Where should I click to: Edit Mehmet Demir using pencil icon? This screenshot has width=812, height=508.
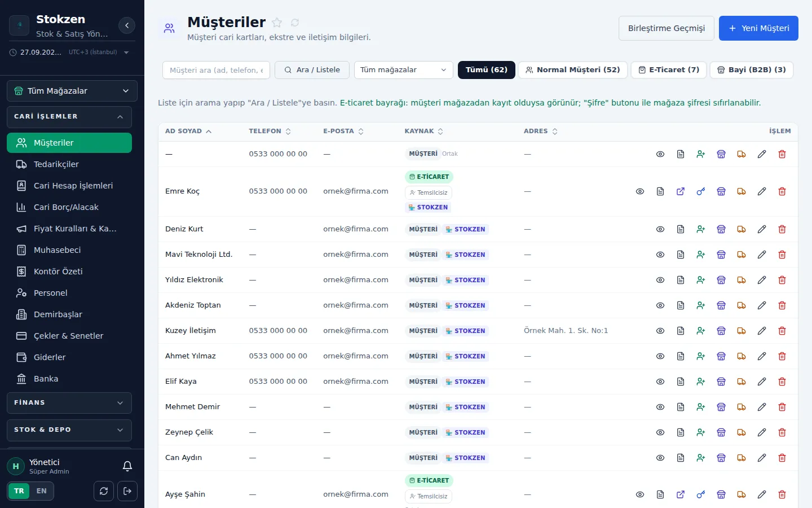(x=762, y=407)
